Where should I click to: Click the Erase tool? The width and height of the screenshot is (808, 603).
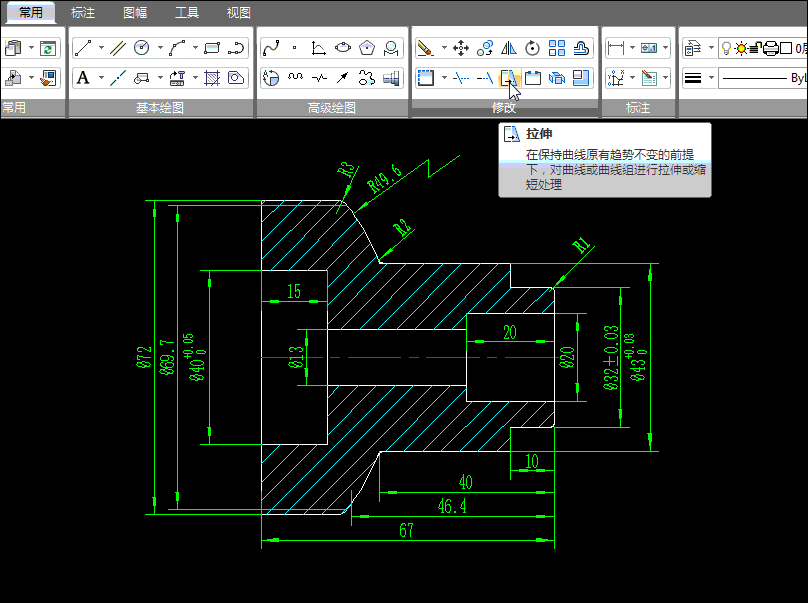[x=426, y=48]
